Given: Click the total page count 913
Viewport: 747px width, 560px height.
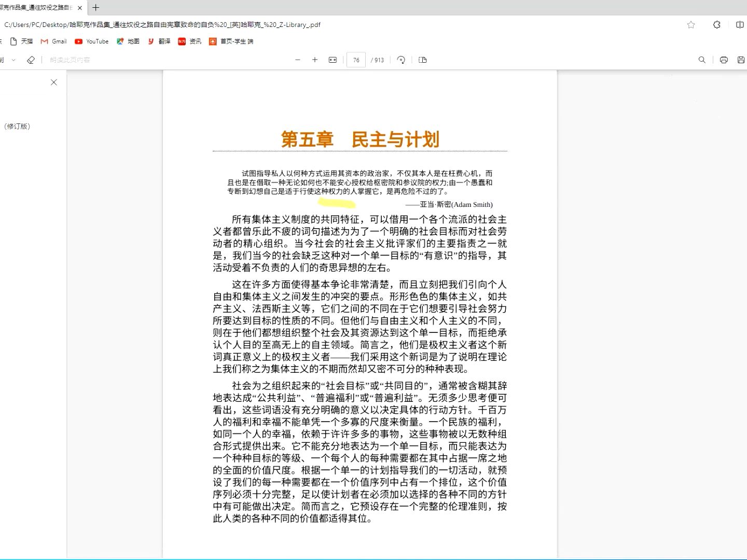Looking at the screenshot, I should [x=379, y=60].
